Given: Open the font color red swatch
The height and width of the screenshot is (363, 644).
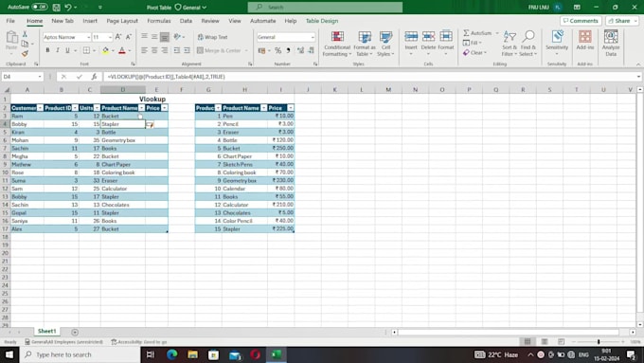Looking at the screenshot, I should click(x=122, y=50).
